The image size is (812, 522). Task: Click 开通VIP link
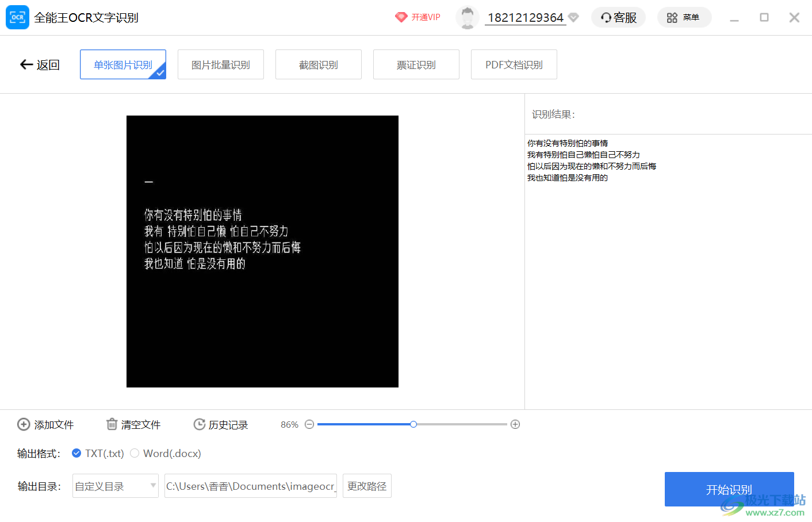click(426, 17)
